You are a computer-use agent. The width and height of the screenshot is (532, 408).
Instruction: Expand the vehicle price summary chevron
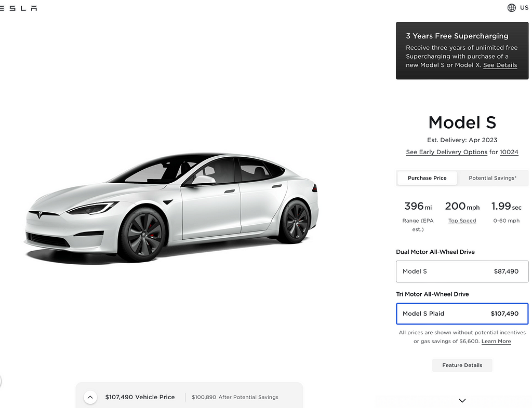click(x=90, y=397)
